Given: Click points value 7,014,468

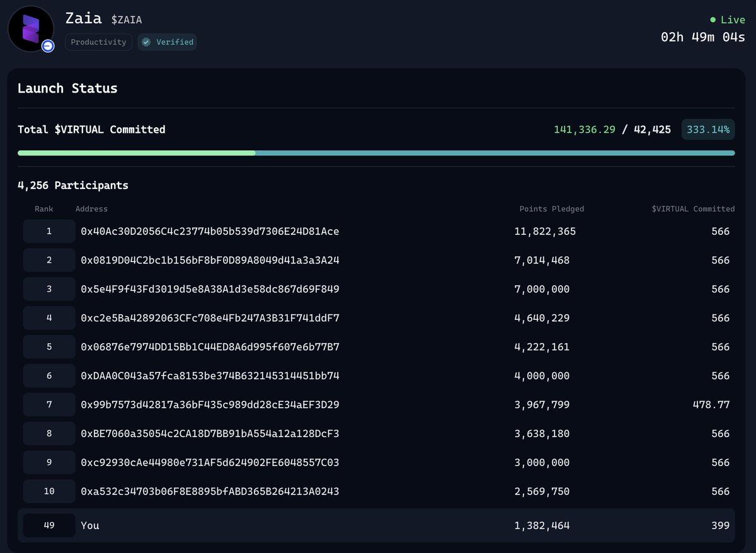Looking at the screenshot, I should tap(542, 261).
